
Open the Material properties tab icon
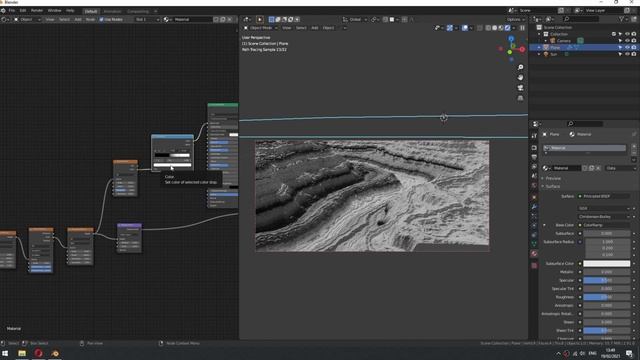point(534,254)
